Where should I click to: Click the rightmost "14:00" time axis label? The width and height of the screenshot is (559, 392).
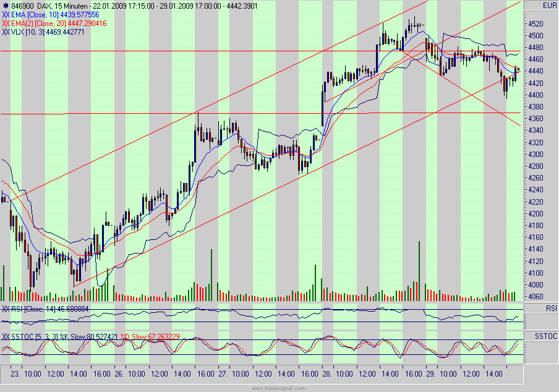495,374
